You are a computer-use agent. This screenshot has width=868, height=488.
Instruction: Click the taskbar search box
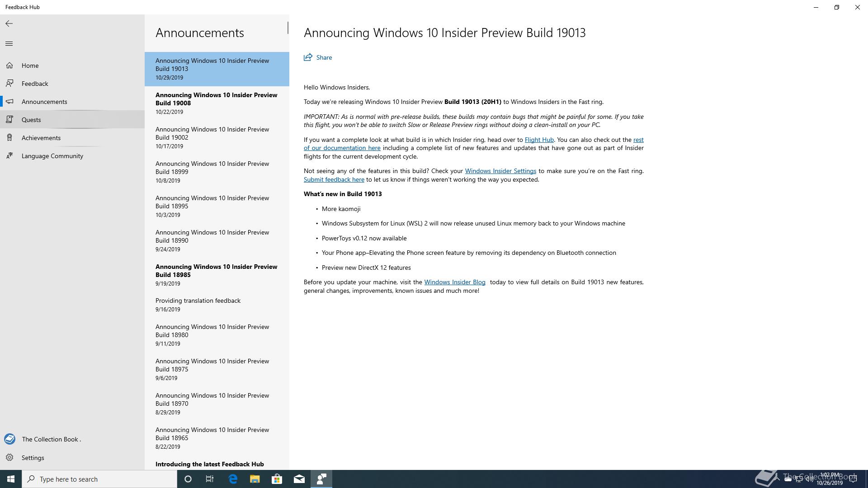click(x=99, y=479)
